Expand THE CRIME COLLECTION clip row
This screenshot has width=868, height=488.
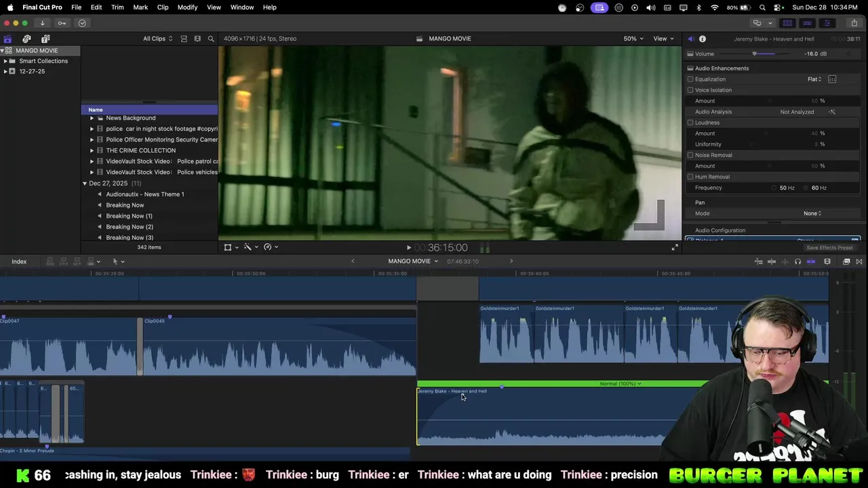tap(92, 150)
